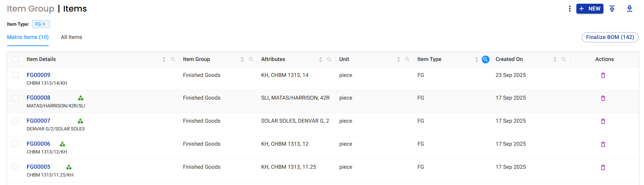The image size is (644, 185).
Task: Check the box for row FG00008
Action: point(15,98)
